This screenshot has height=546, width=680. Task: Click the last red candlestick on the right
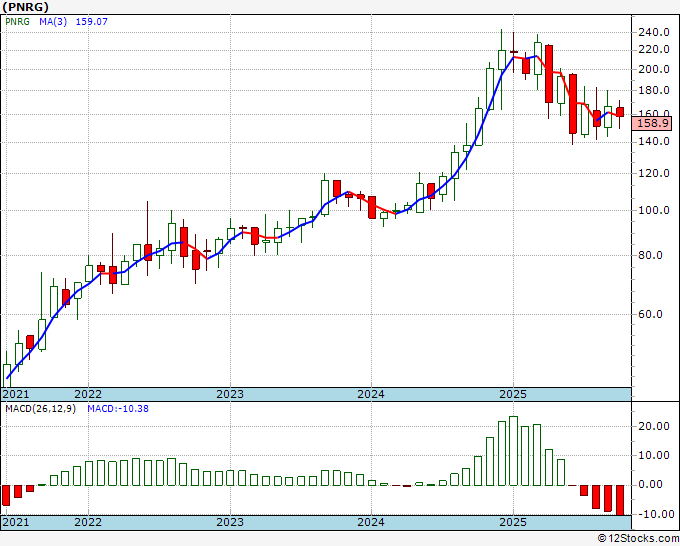(620, 112)
